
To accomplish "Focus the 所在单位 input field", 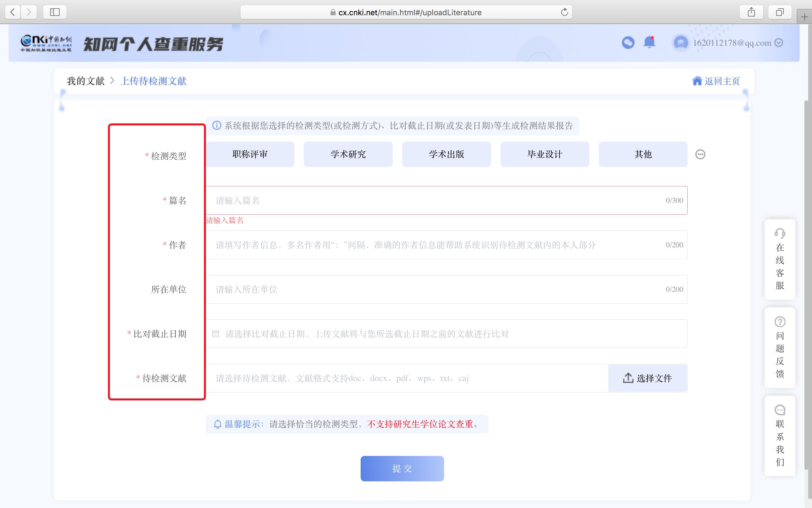I will (x=447, y=289).
